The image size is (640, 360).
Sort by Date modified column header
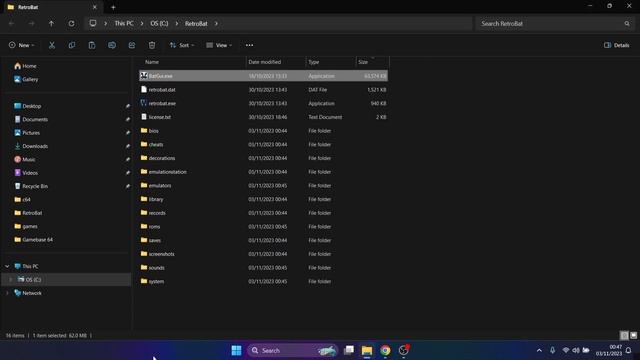point(264,62)
